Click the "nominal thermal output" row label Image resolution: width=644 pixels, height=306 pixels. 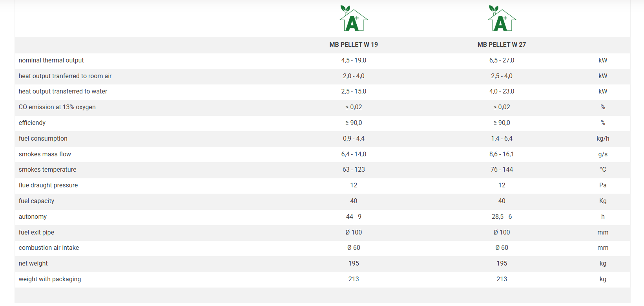(51, 60)
